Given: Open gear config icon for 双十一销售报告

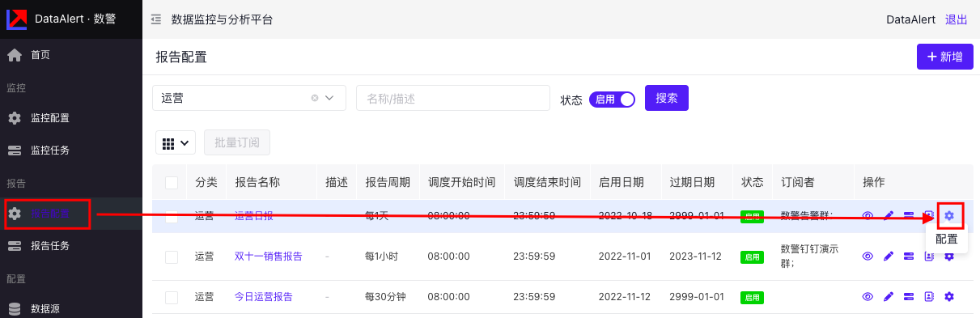Looking at the screenshot, I should tap(949, 257).
